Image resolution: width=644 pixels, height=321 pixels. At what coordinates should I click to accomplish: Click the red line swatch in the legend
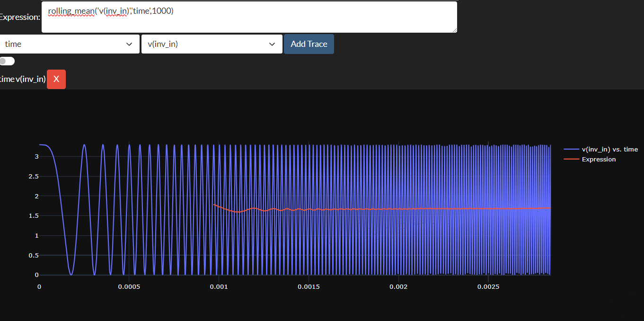(x=572, y=160)
